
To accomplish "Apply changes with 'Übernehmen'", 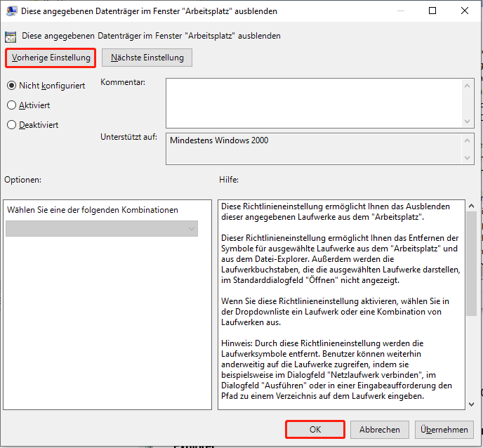I will pyautogui.click(x=444, y=429).
